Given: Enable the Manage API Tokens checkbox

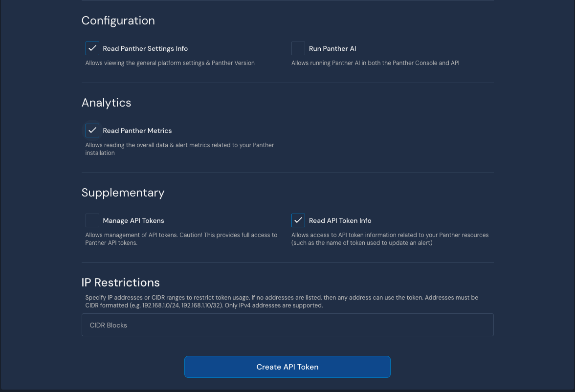Looking at the screenshot, I should (x=92, y=220).
